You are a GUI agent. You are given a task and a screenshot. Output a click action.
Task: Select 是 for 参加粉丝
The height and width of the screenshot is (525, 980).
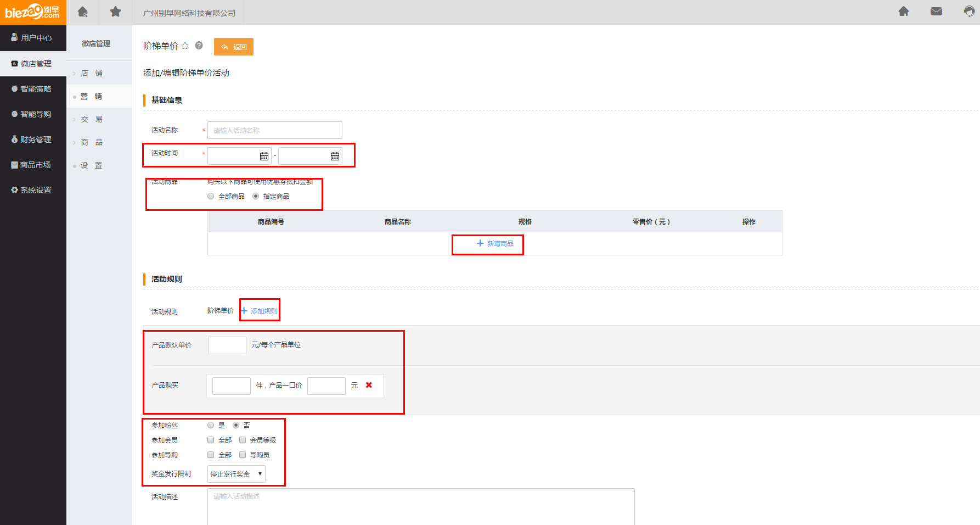(211, 425)
